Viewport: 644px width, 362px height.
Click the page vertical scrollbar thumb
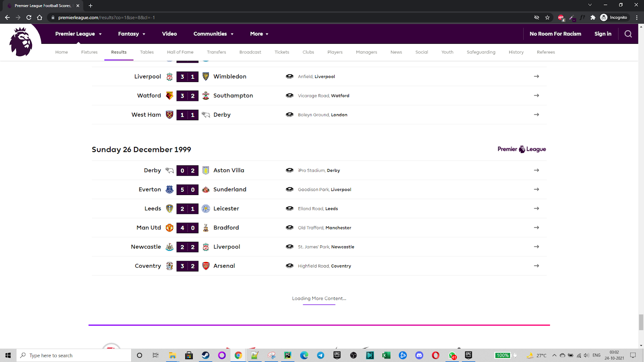tap(641, 323)
